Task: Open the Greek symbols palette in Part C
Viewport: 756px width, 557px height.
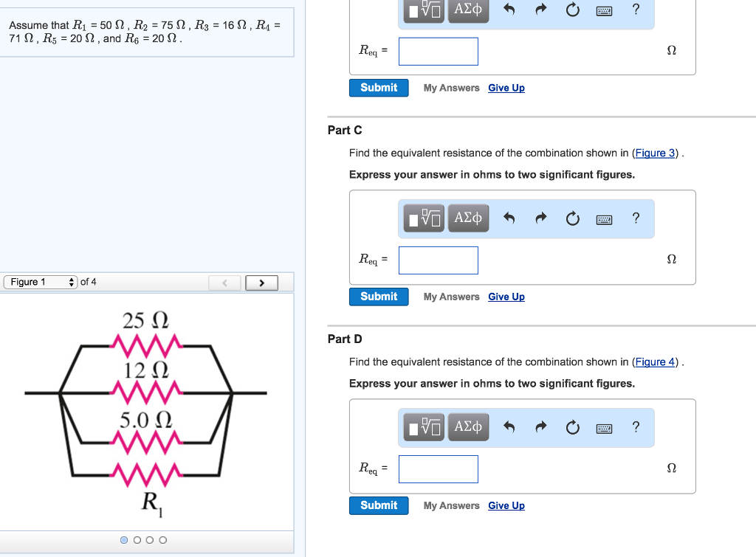Action: coord(468,218)
